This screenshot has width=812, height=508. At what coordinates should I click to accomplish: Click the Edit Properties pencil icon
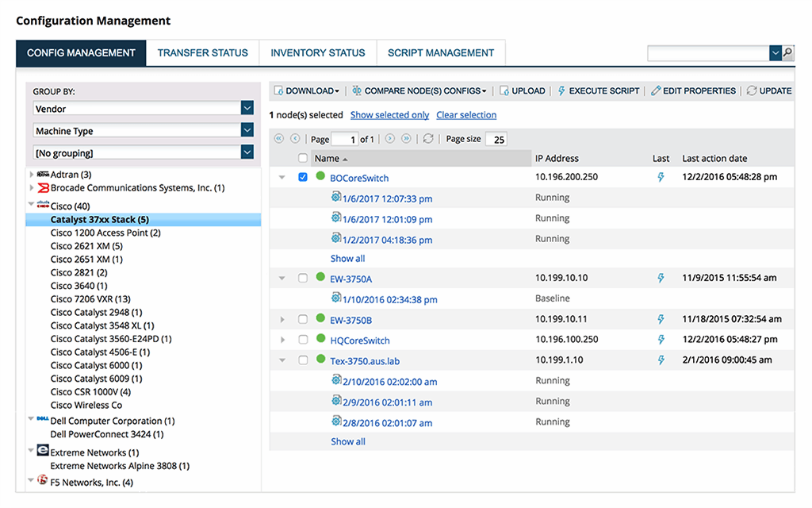coord(656,90)
